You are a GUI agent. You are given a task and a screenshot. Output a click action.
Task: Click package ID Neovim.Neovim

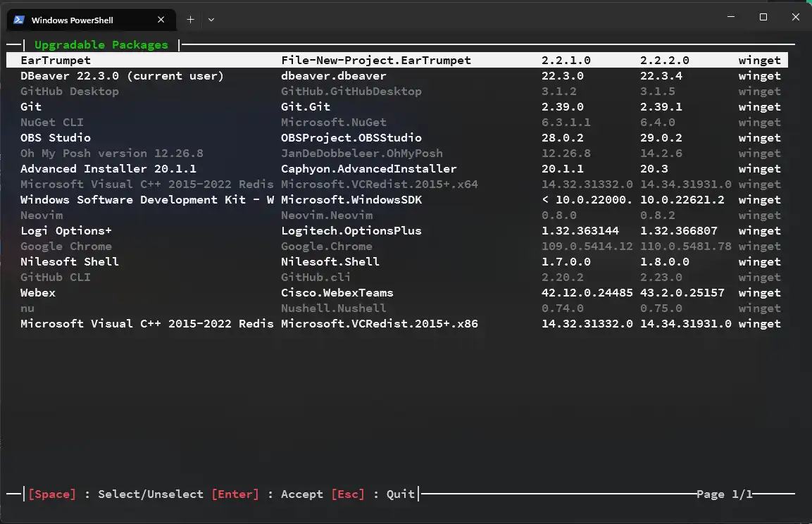[327, 216]
